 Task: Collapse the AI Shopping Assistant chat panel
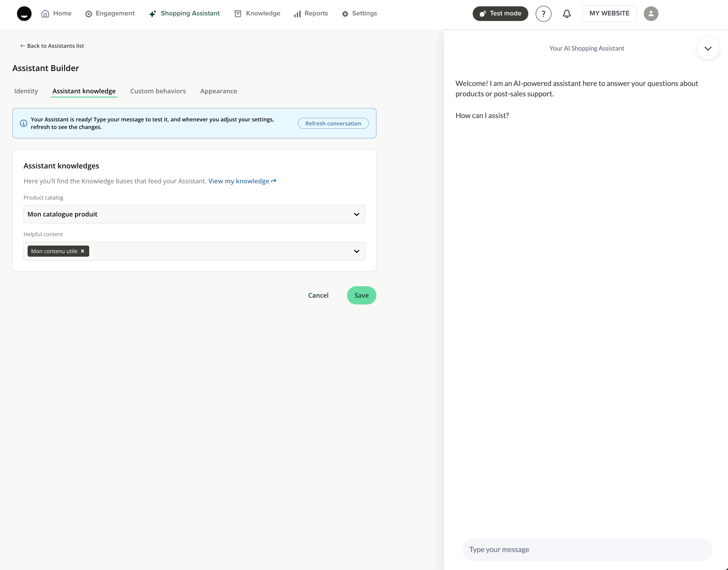(x=708, y=48)
